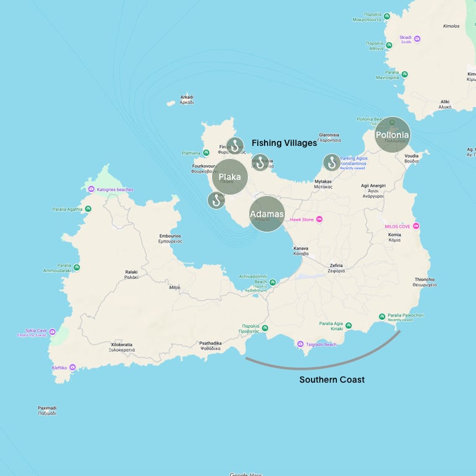Open the Tsigrado Beach label link
476x476 pixels.
tap(321, 344)
